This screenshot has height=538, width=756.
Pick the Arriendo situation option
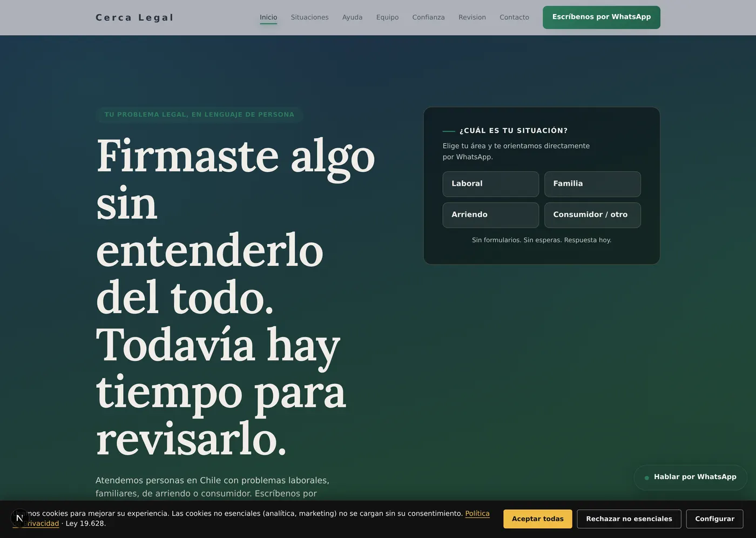pyautogui.click(x=491, y=215)
